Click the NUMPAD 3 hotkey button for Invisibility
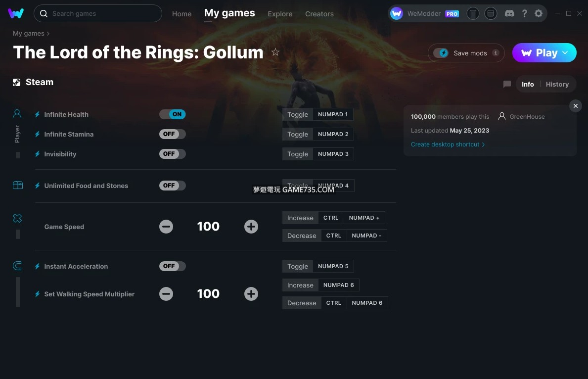Viewport: 588px width, 379px height. (x=333, y=154)
